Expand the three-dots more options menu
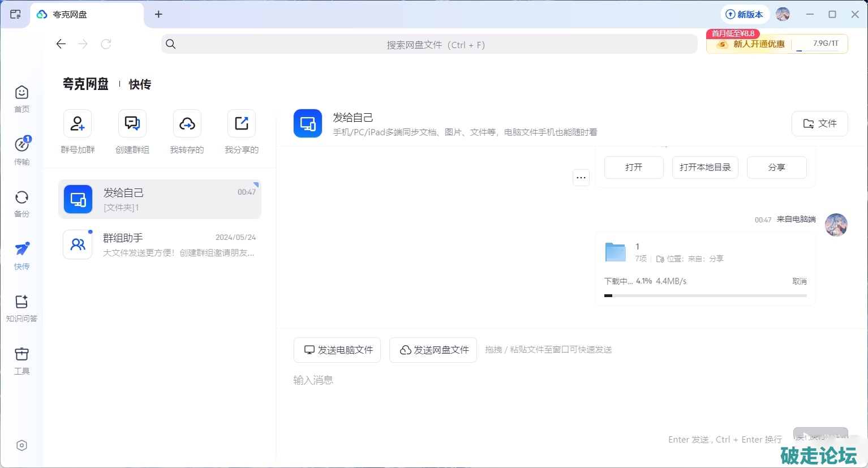Viewport: 868px width, 468px height. point(581,178)
